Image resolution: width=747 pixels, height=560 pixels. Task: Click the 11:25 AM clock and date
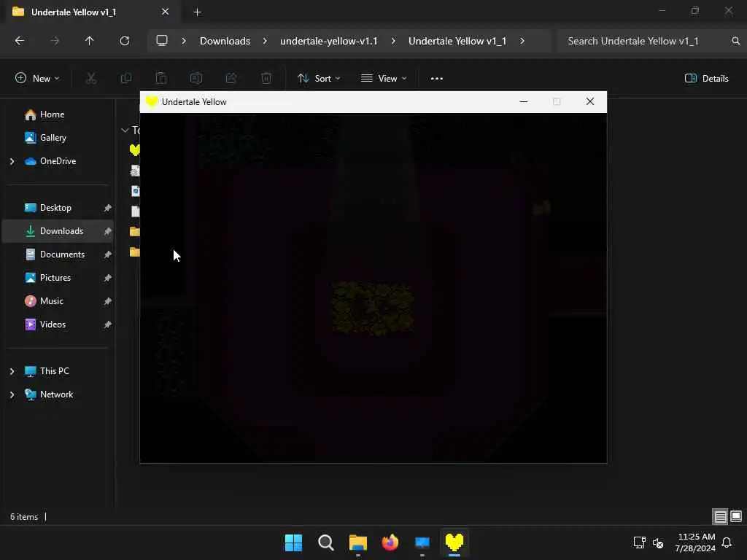(695, 542)
